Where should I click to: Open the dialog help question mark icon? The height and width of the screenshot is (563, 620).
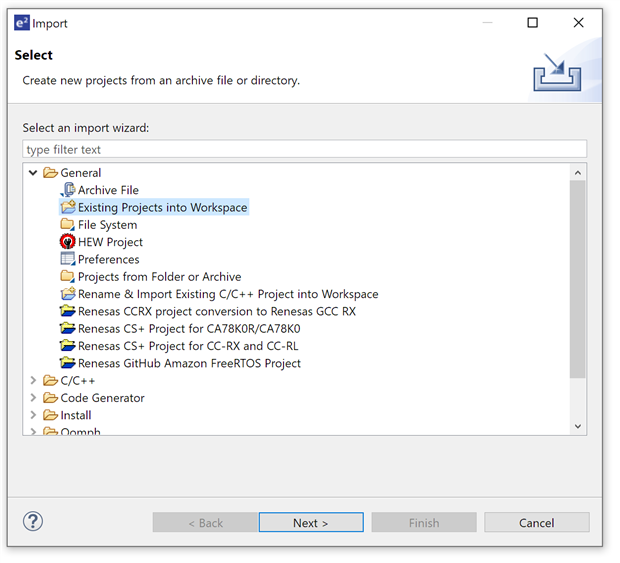tap(33, 521)
